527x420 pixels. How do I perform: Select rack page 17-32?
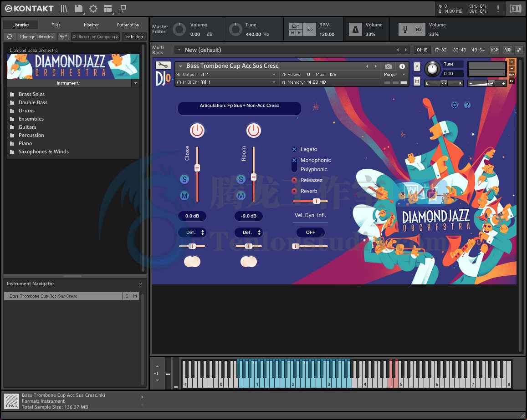(440, 50)
